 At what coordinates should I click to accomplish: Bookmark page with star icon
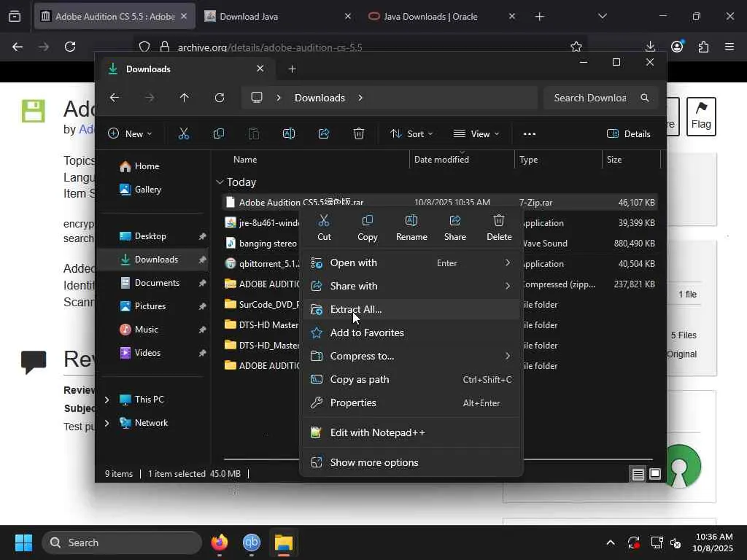click(x=576, y=47)
